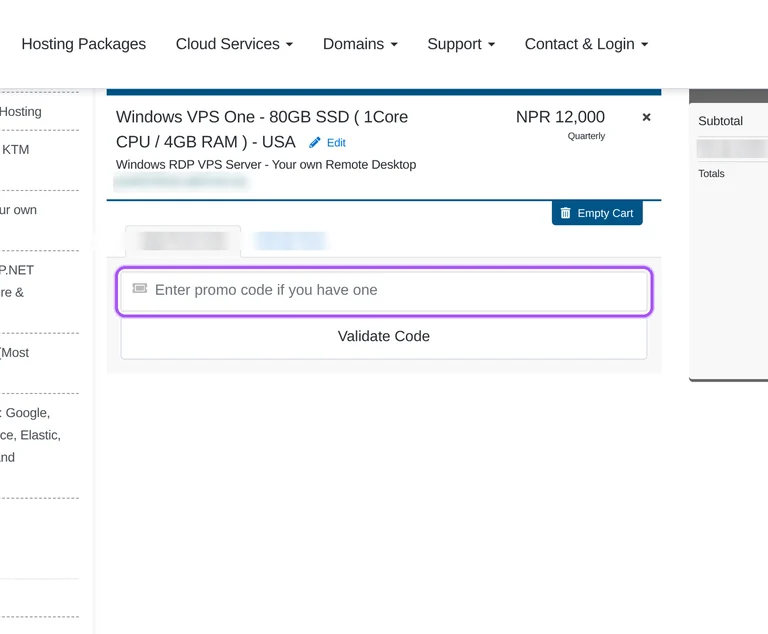The height and width of the screenshot is (634, 768).
Task: Select the Totals label in order summary
Action: pyautogui.click(x=711, y=174)
